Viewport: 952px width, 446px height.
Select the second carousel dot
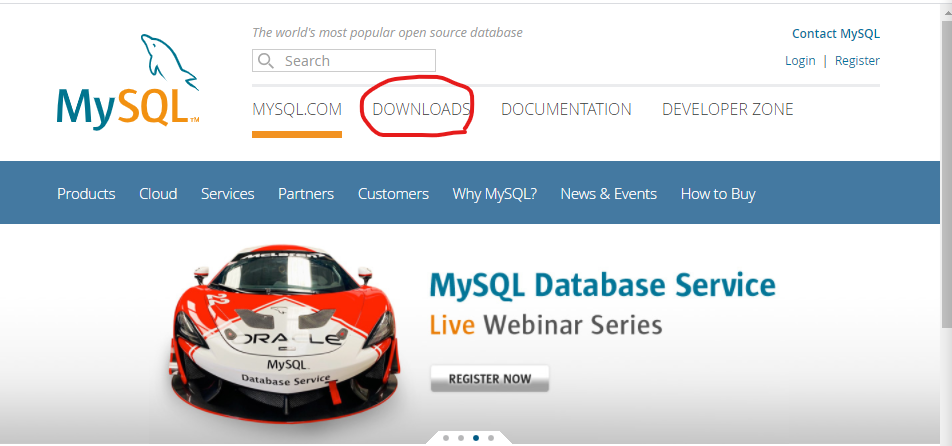tap(461, 438)
